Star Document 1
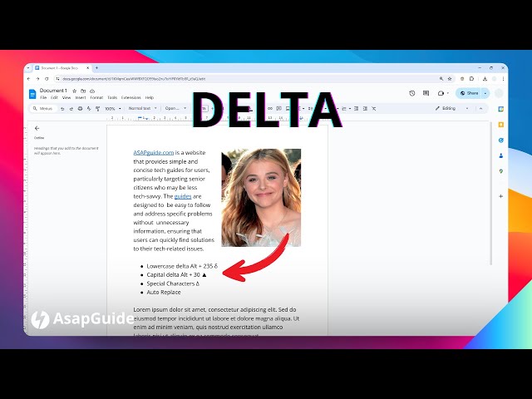532x399 pixels. pyautogui.click(x=75, y=91)
